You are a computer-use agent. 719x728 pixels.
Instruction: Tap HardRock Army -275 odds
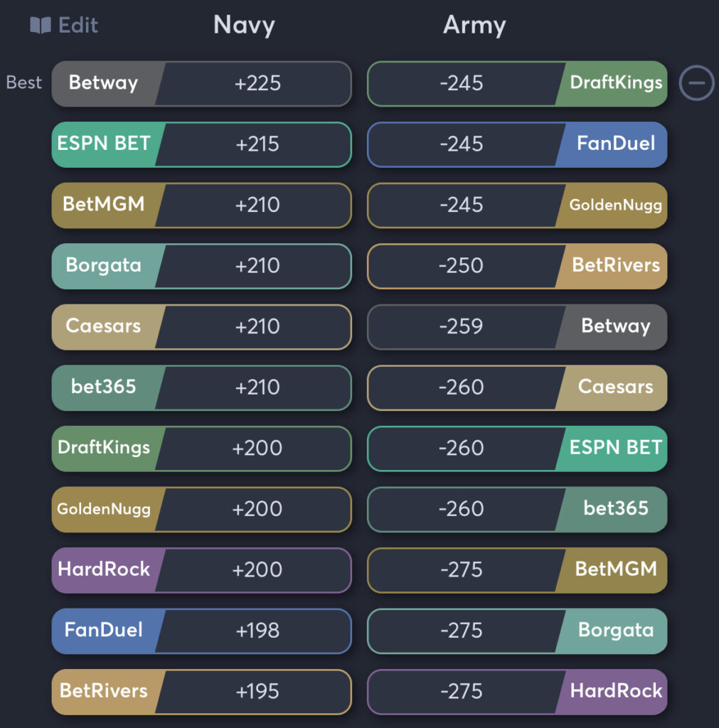[x=517, y=692]
